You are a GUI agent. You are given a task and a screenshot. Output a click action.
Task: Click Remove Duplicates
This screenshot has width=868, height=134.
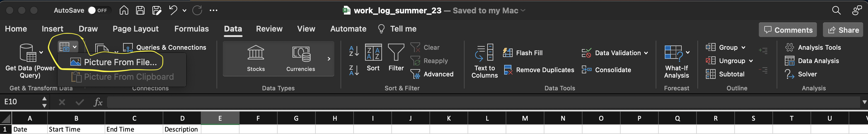(x=539, y=70)
